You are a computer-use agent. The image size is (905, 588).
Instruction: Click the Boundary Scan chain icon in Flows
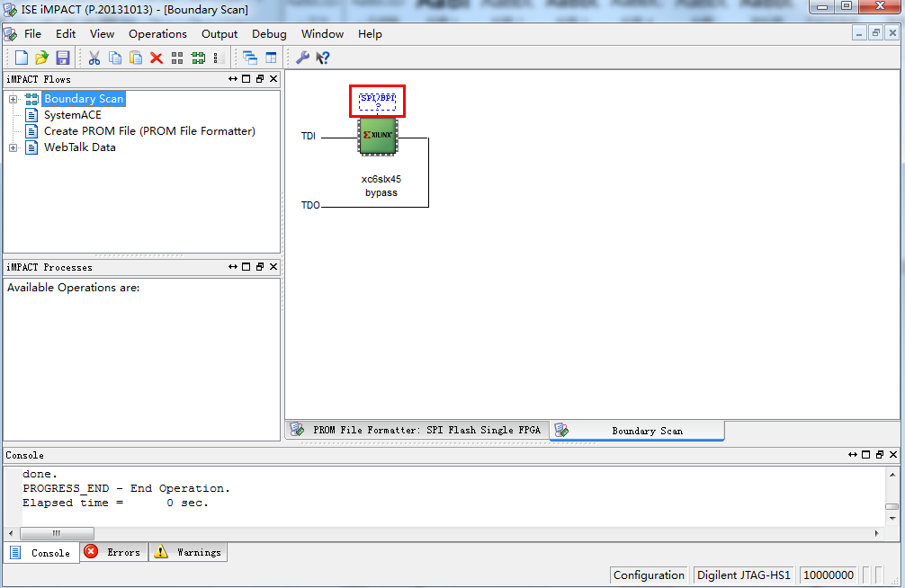click(31, 99)
